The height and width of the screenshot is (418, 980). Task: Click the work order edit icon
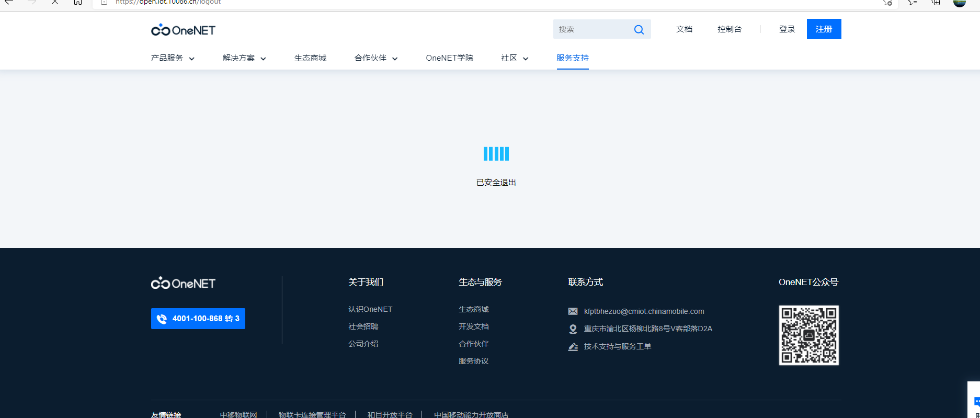click(573, 346)
